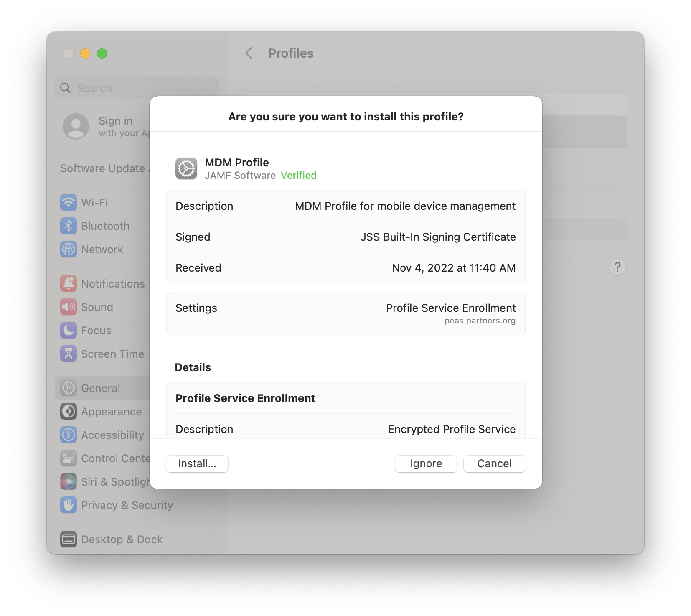691x616 pixels.
Task: Select General in the sidebar
Action: [x=101, y=388]
